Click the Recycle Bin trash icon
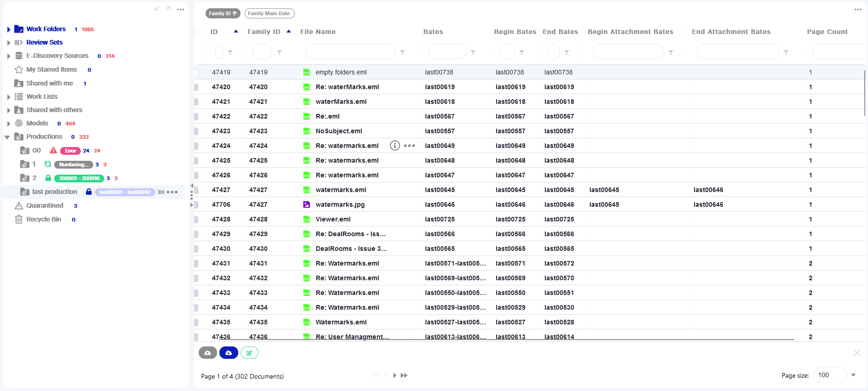Viewport: 868px width, 391px height. click(x=19, y=219)
